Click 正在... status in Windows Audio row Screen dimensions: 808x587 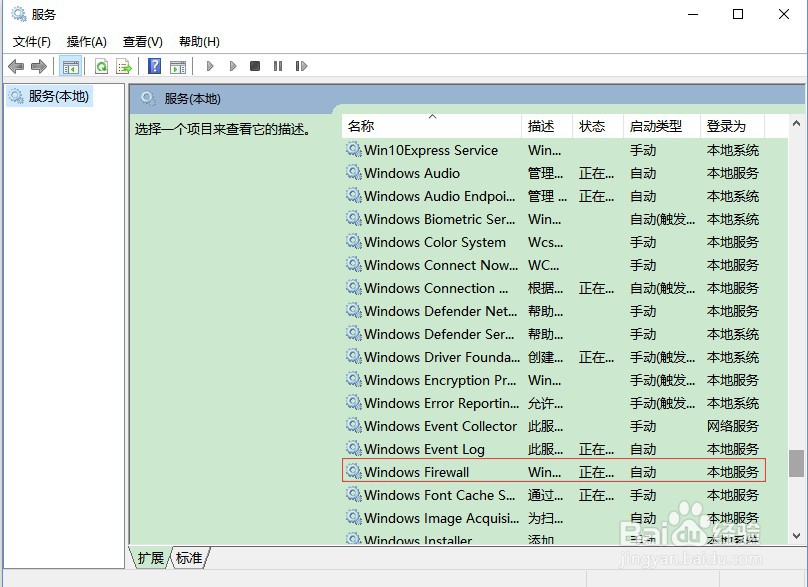tap(596, 173)
